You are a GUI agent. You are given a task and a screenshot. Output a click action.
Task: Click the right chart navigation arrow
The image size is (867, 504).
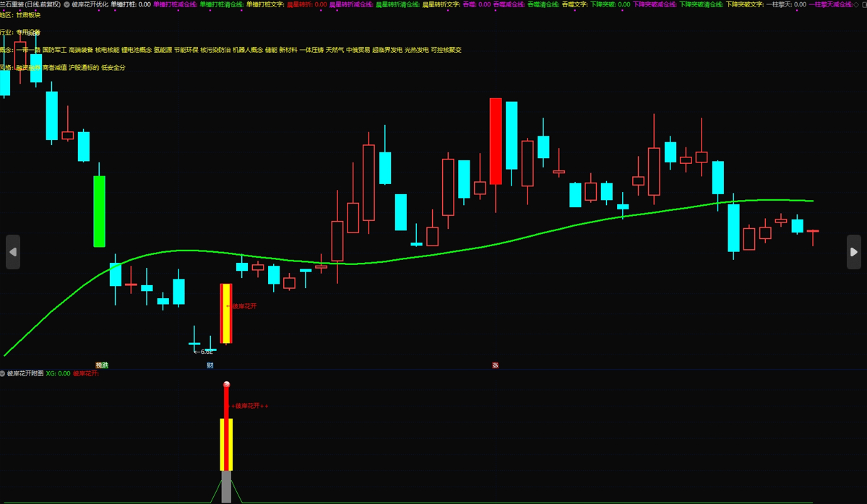pos(854,252)
